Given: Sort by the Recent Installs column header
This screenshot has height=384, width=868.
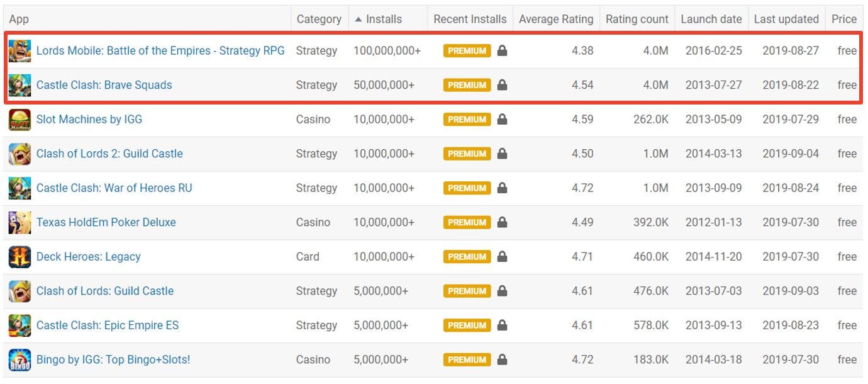Looking at the screenshot, I should click(470, 19).
